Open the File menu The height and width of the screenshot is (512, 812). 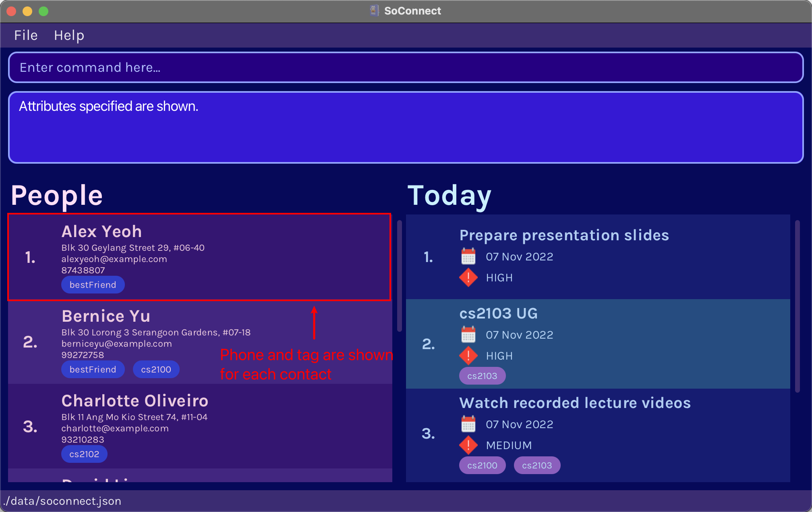[x=26, y=35]
